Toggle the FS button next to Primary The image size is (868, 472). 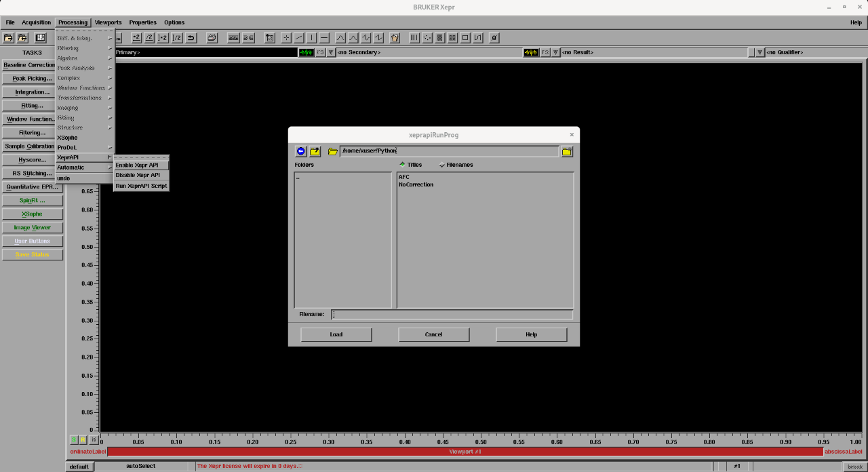tap(319, 52)
